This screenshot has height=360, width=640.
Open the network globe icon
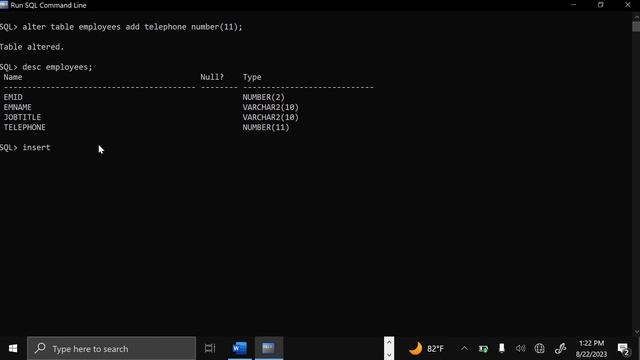point(540,348)
